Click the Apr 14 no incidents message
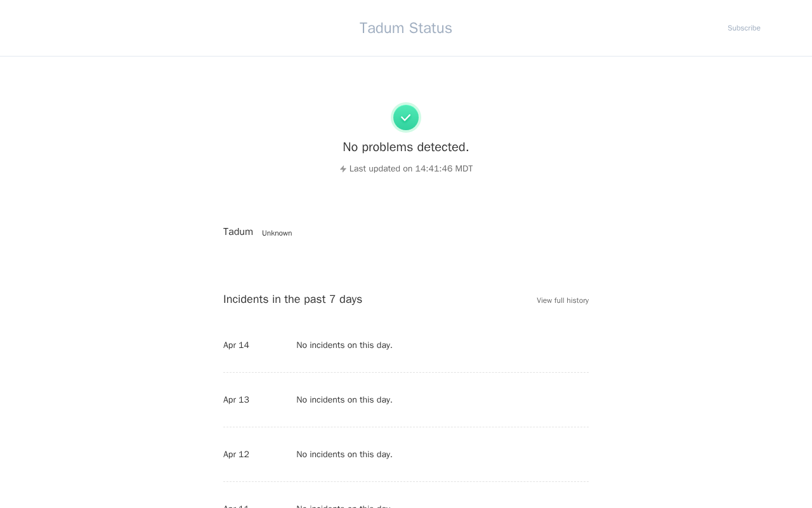The width and height of the screenshot is (812, 508). [344, 345]
